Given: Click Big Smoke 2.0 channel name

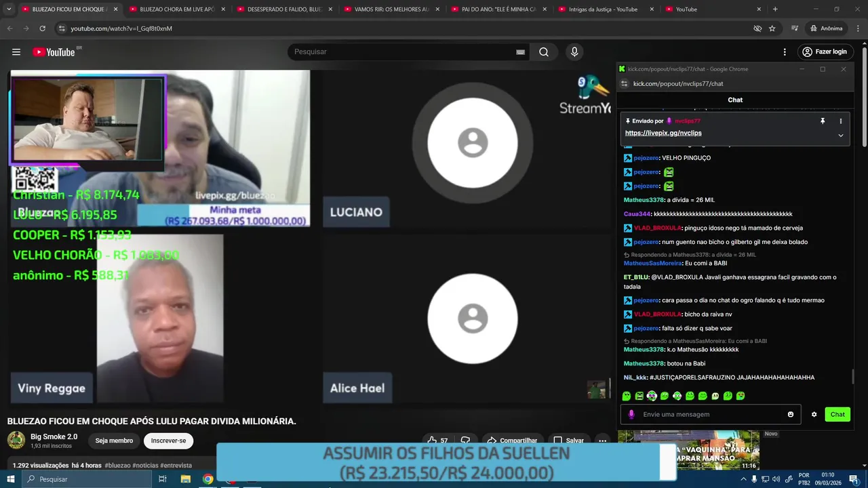Looking at the screenshot, I should click(54, 436).
